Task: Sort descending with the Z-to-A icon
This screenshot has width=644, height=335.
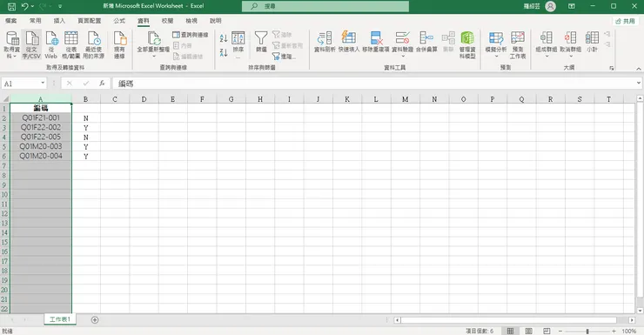Action: pos(224,52)
